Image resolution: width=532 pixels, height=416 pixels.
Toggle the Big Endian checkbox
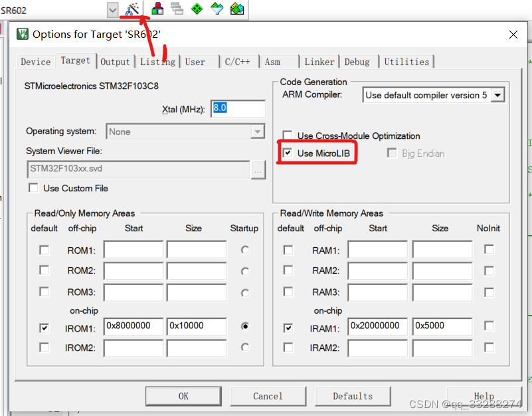click(x=392, y=153)
